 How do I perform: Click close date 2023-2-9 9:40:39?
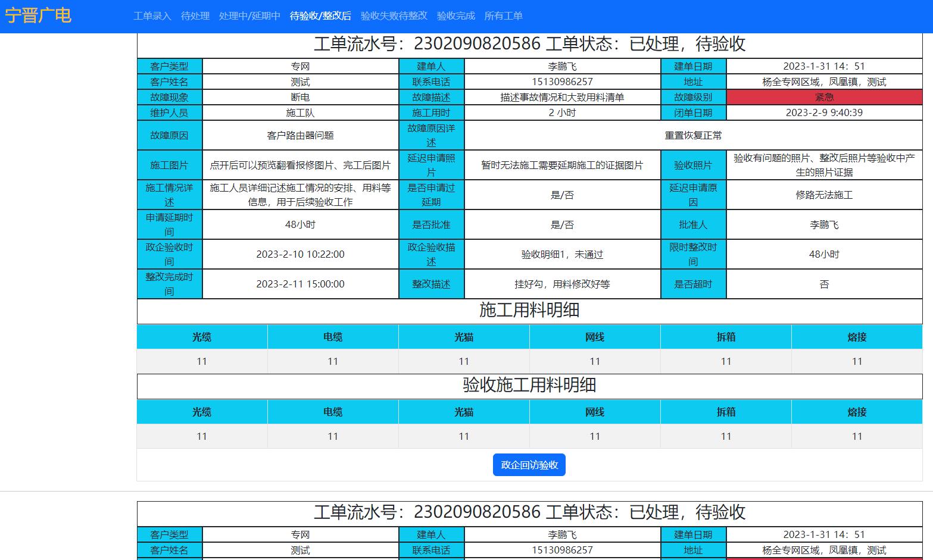coord(825,112)
